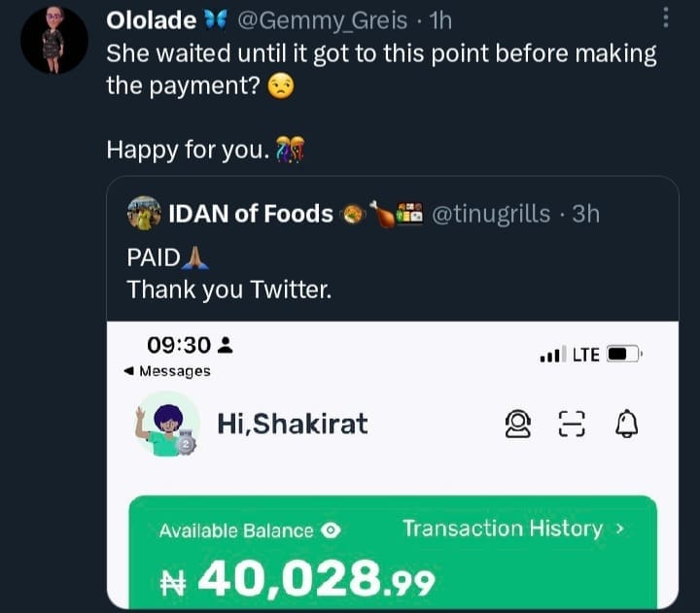The height and width of the screenshot is (613, 700).
Task: Toggle balance visibility eye icon
Action: pos(331,530)
